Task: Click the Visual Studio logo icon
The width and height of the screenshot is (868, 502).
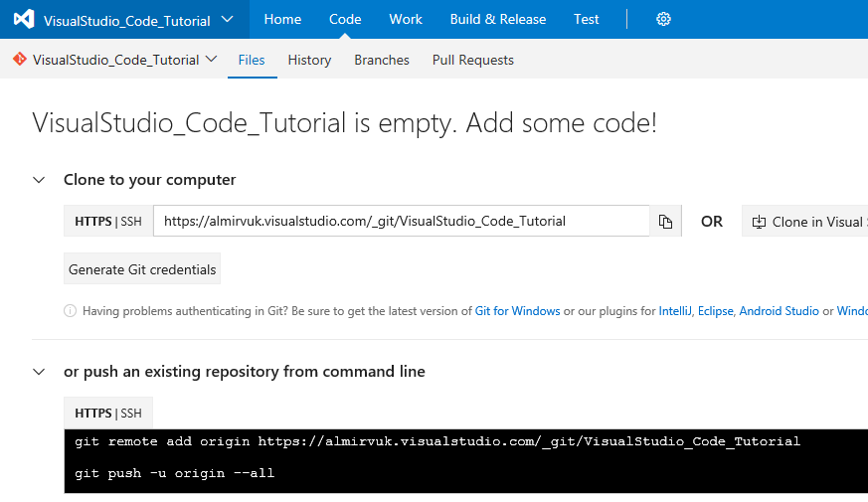Action: [24, 19]
